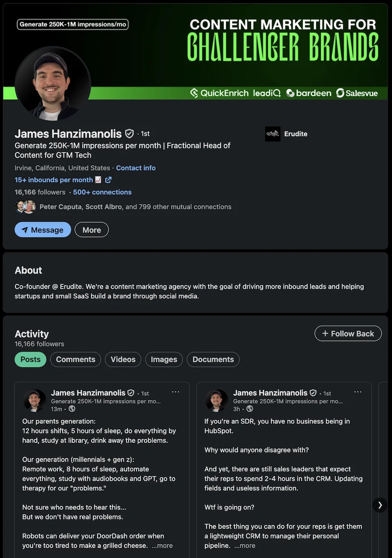Click the verified badge beside James Hanzimanolis
The image size is (392, 558).
click(x=129, y=133)
